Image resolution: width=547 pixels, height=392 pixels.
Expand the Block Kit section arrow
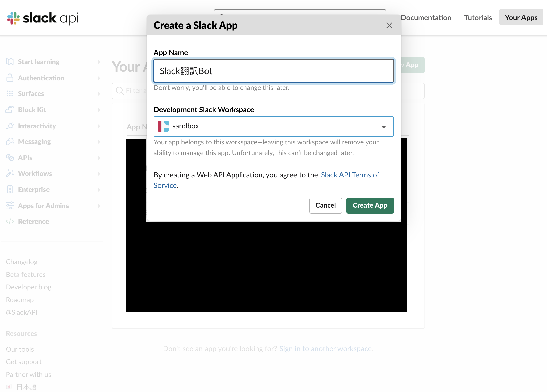click(x=99, y=110)
